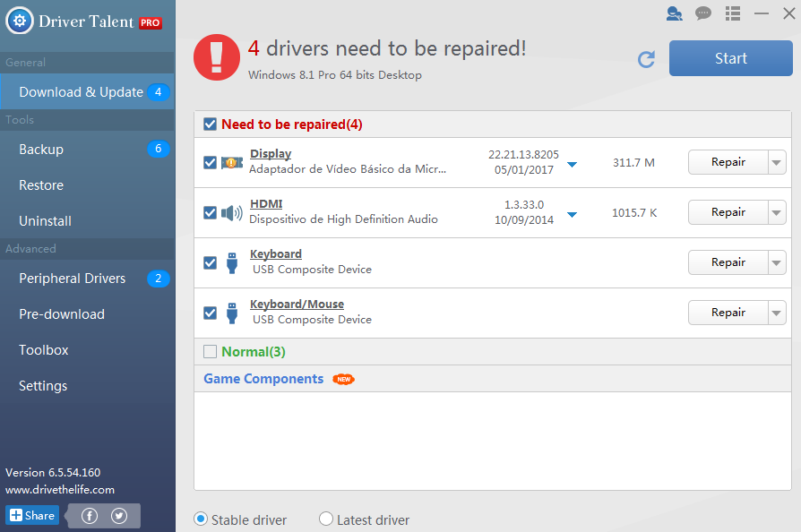Open Uninstall in sidebar
801x532 pixels.
87,220
